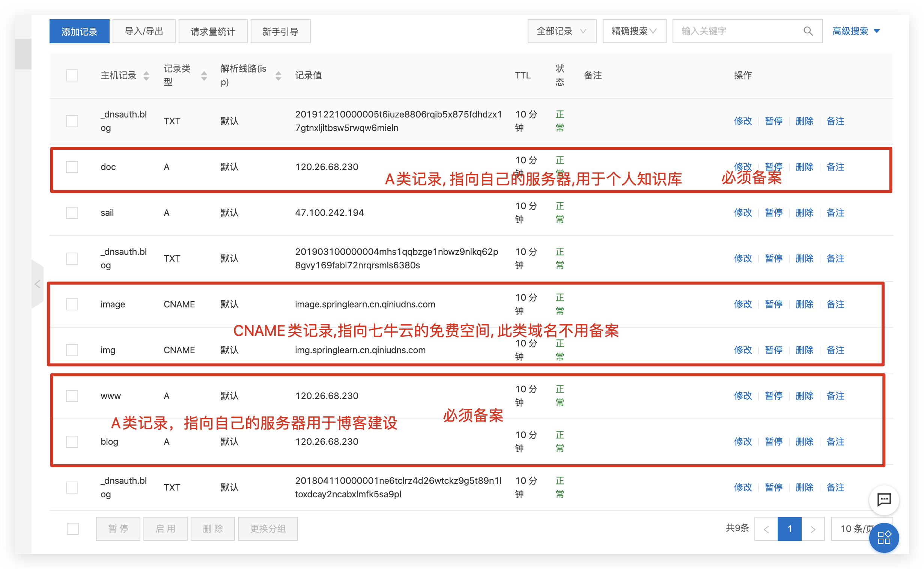Sort by 解析线路 column arrows
The width and height of the screenshot is (924, 569).
[278, 76]
